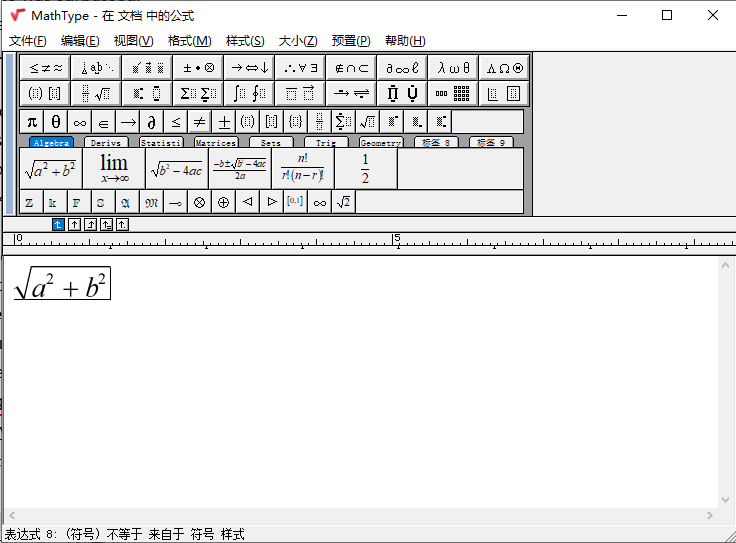The width and height of the screenshot is (736, 543).
Task: Switch to the Matrices tab
Action: point(216,142)
